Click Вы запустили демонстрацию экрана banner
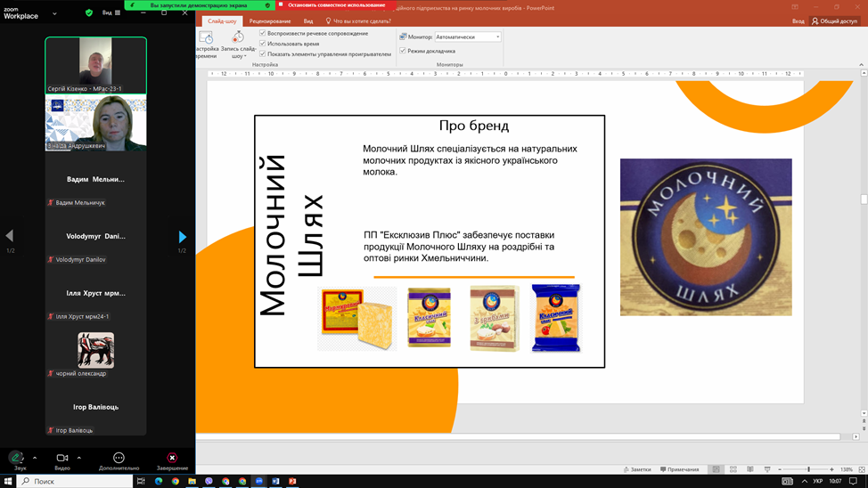868x488 pixels. pyautogui.click(x=199, y=5)
